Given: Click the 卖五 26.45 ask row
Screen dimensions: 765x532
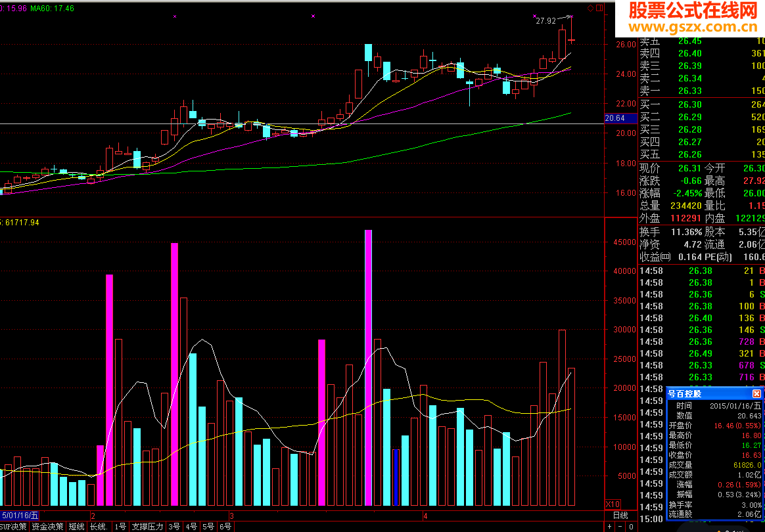Looking at the screenshot, I should coord(701,41).
